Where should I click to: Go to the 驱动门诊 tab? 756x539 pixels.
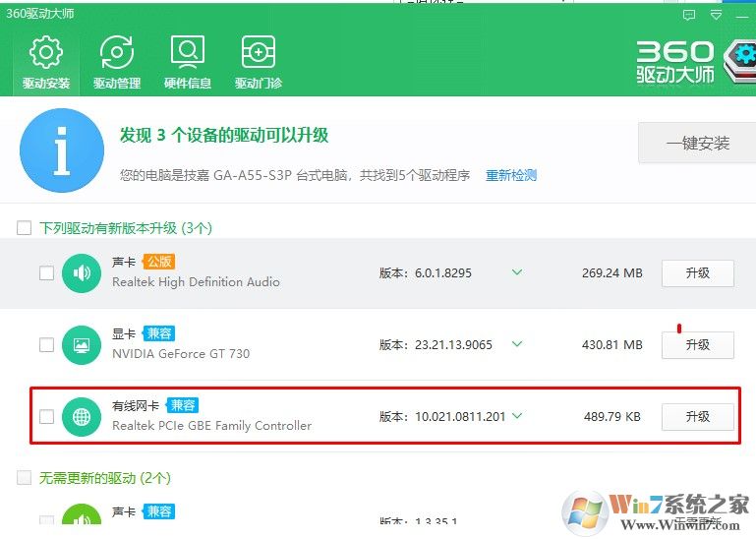pyautogui.click(x=259, y=62)
